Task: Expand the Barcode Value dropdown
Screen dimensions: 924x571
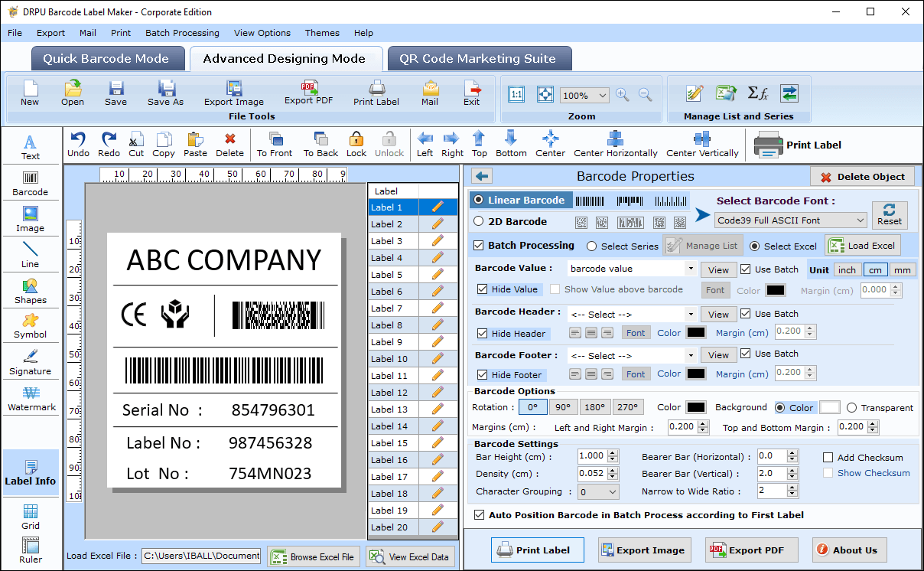Action: point(691,269)
